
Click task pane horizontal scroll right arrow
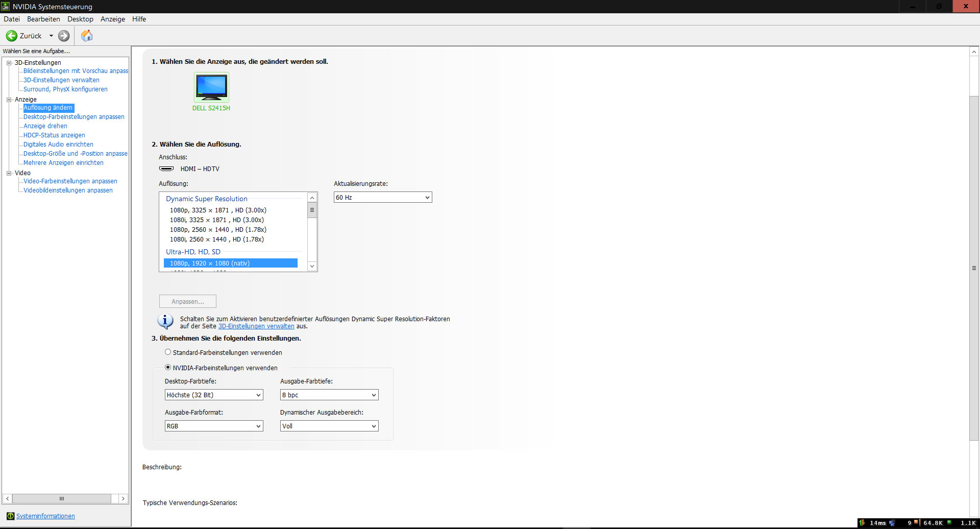pos(123,498)
